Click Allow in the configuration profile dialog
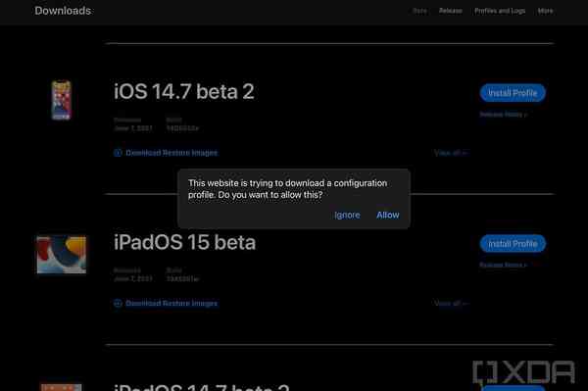 click(x=388, y=215)
